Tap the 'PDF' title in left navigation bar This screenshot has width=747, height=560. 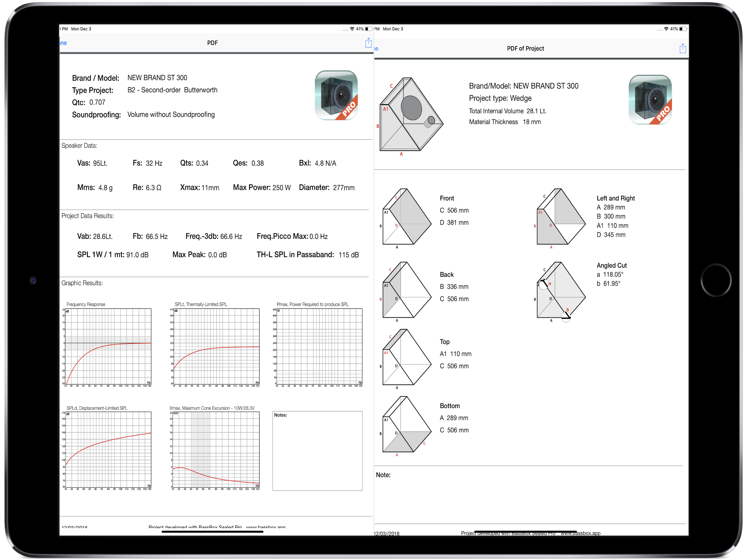[x=212, y=43]
